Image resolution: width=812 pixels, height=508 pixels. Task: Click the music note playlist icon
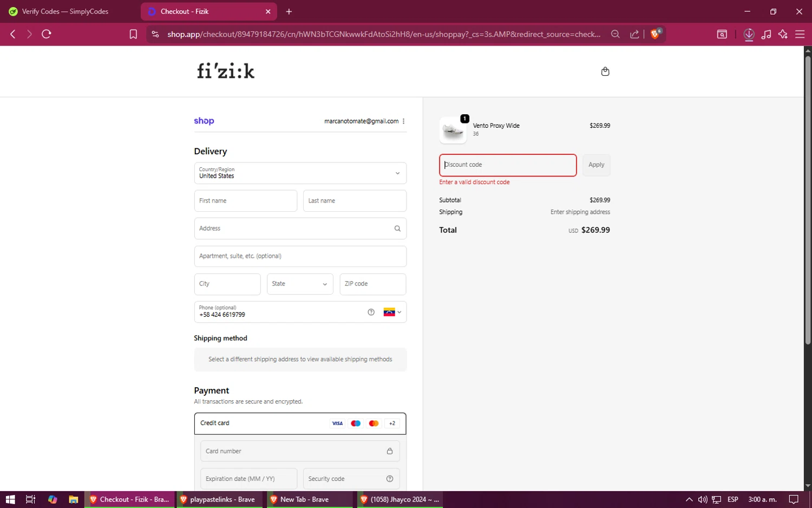click(x=766, y=34)
